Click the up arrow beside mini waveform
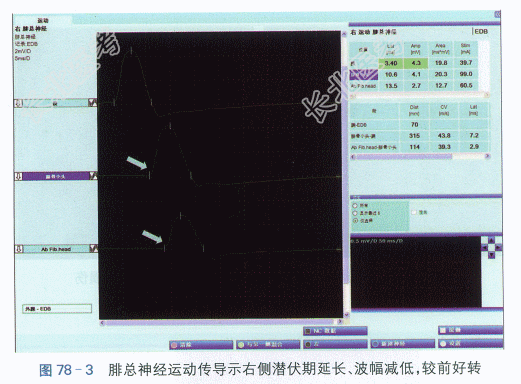Screen dimensions: 521x384 pos(491,240)
